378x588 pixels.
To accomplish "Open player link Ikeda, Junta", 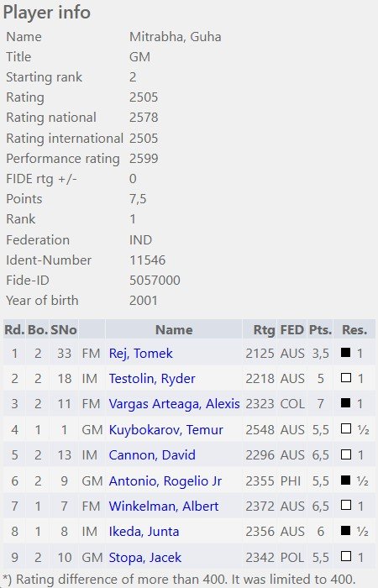I will pyautogui.click(x=144, y=532).
